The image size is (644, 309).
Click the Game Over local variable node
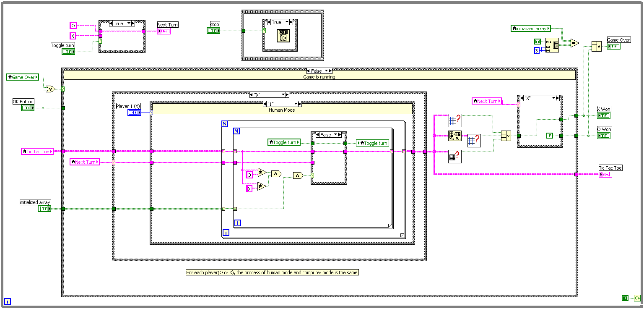[23, 77]
